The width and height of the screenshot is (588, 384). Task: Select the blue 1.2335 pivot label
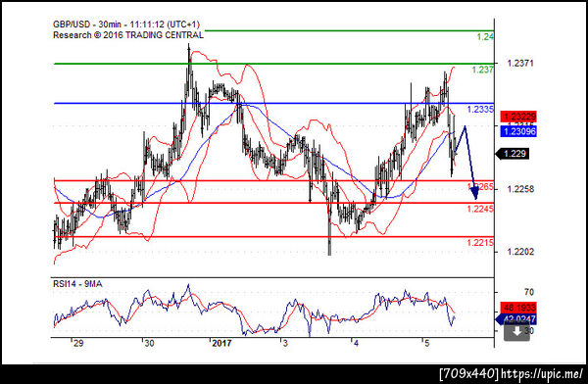pos(480,110)
